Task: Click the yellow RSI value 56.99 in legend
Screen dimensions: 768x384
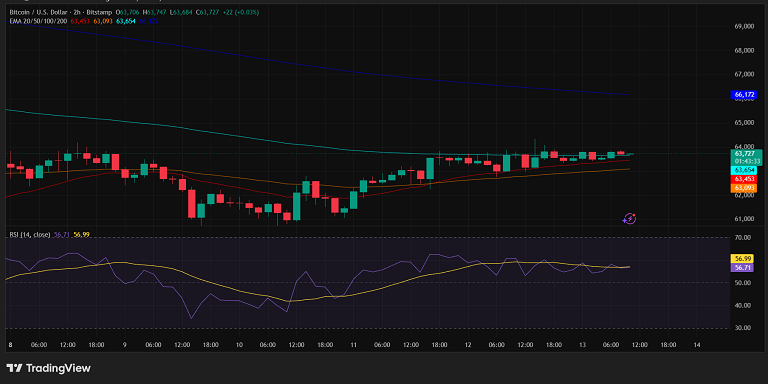Action: [x=81, y=235]
